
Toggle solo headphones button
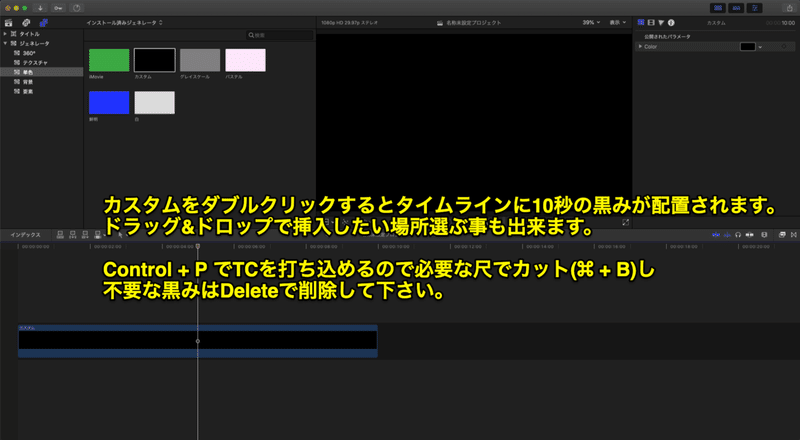coord(738,235)
